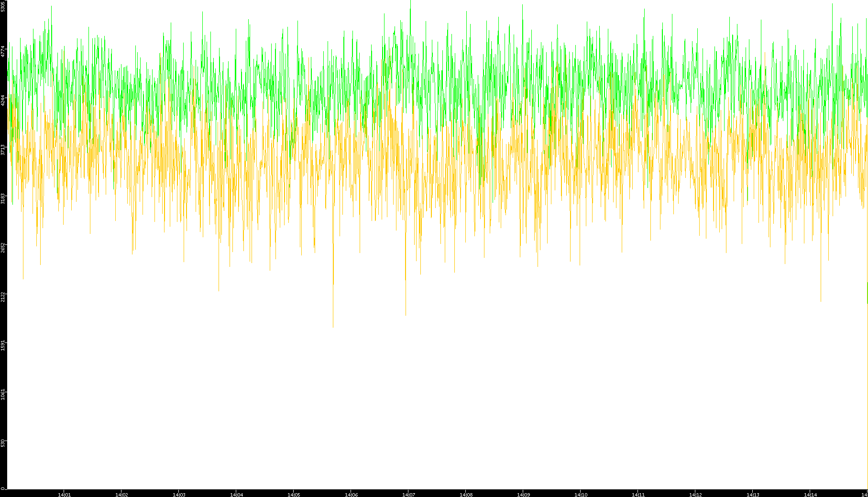Click the 14:10 time axis label
The height and width of the screenshot is (497, 868).
581,495
